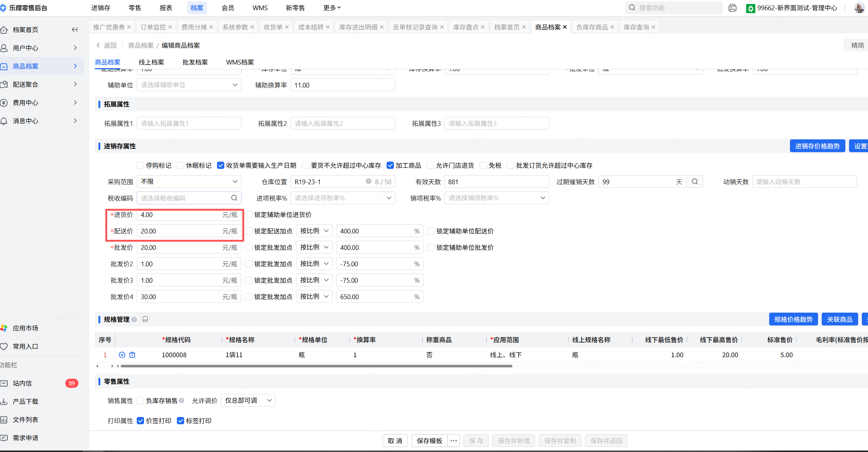Click the add row plus icon in spec table
The height and width of the screenshot is (452, 868).
pos(122,355)
